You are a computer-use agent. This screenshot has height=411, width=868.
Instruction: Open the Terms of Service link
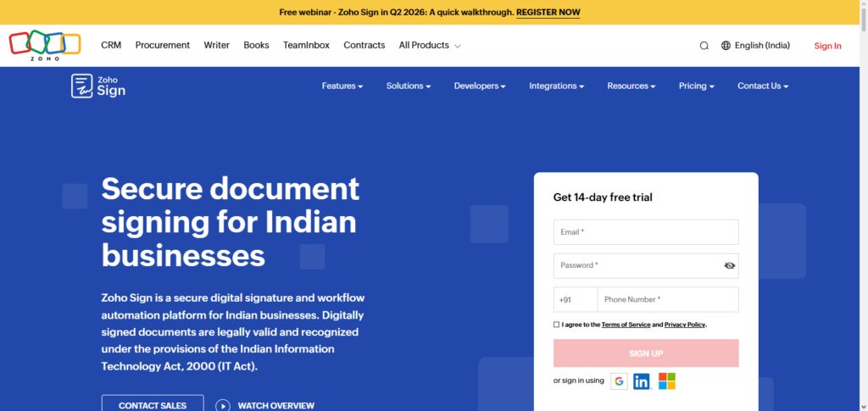click(626, 325)
